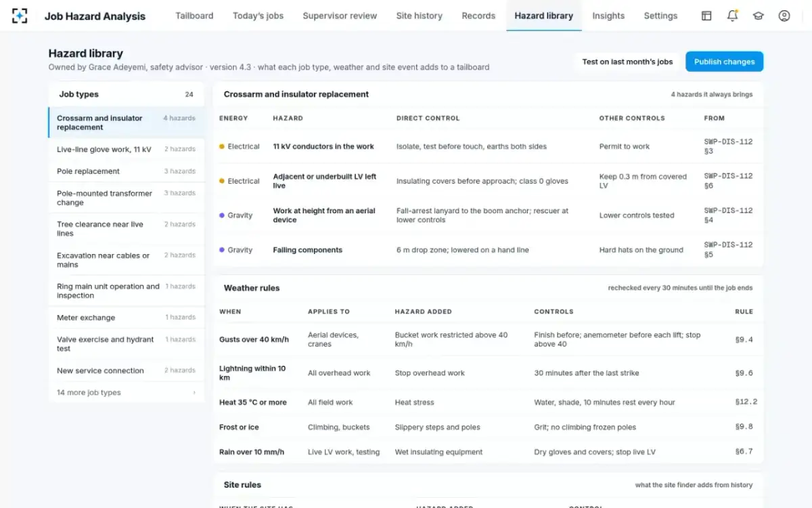The width and height of the screenshot is (812, 508).
Task: Click 'Wet insulating equipment' cell
Action: (x=438, y=452)
